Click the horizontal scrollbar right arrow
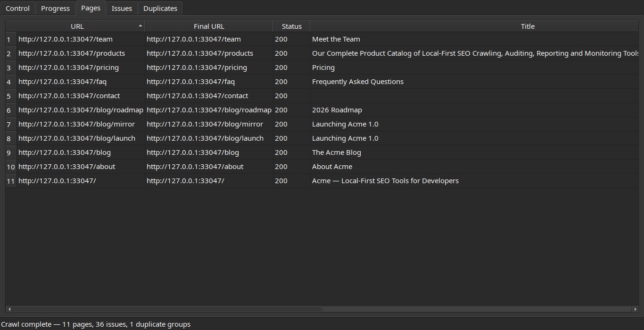 (635, 309)
